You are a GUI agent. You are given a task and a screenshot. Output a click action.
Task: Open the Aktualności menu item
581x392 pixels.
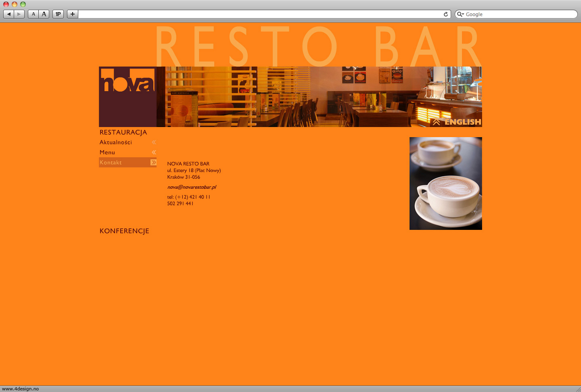(x=116, y=142)
